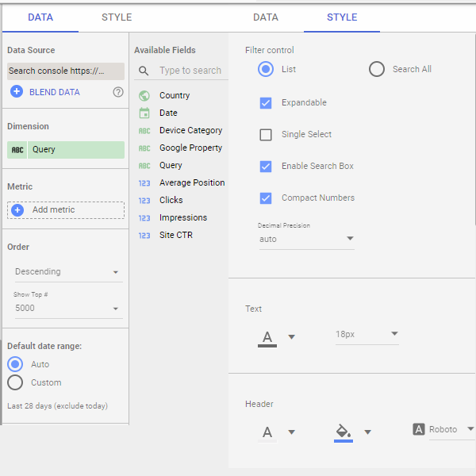Image resolution: width=476 pixels, height=476 pixels.
Task: Click the search magnifier icon in Available Fields
Action: click(x=144, y=71)
